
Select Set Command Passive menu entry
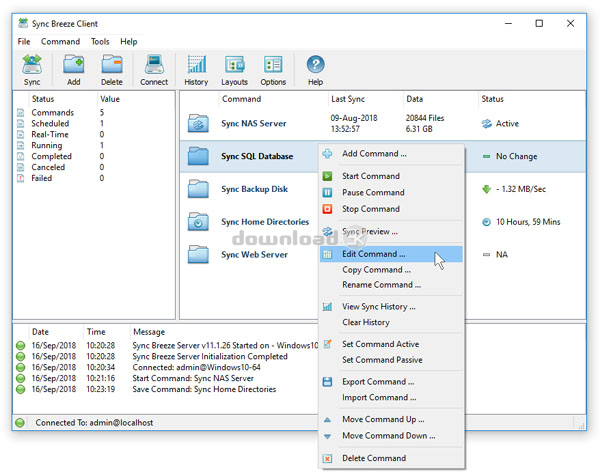coord(391,360)
